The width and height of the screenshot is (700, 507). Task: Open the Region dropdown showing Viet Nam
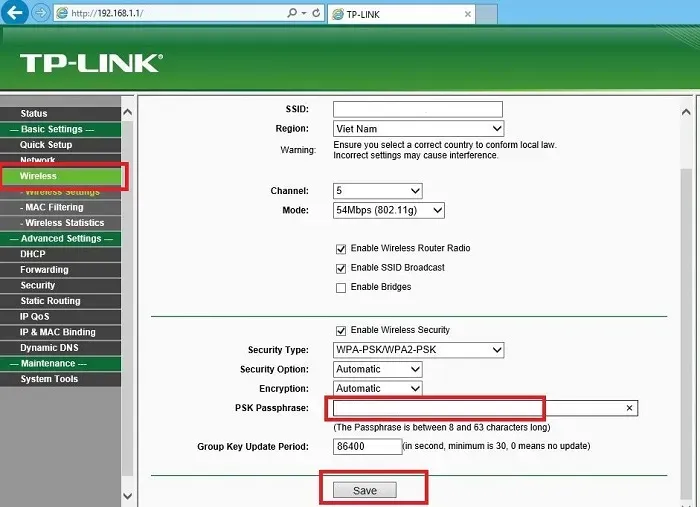pos(418,129)
